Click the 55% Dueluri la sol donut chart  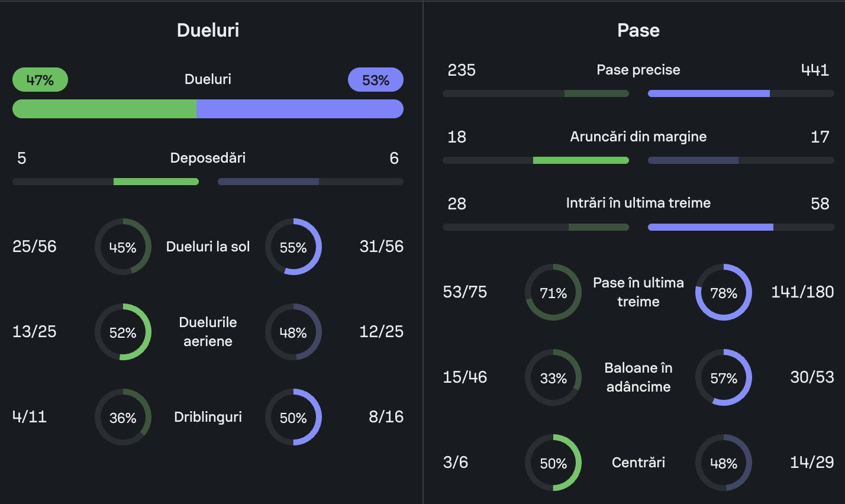click(x=294, y=247)
